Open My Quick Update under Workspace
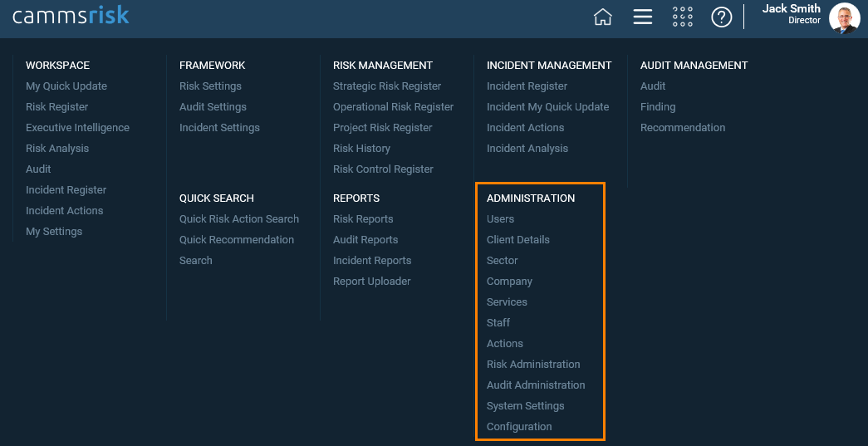Screen dimensions: 868x446 (66, 86)
